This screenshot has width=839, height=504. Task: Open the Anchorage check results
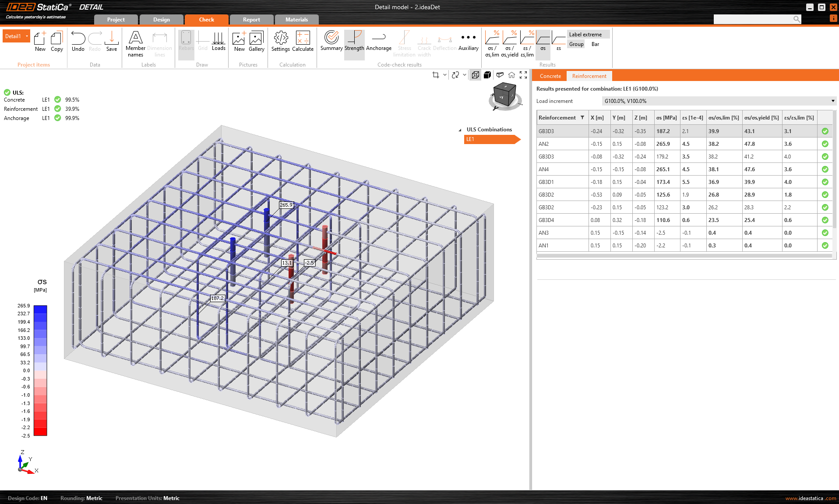[379, 42]
